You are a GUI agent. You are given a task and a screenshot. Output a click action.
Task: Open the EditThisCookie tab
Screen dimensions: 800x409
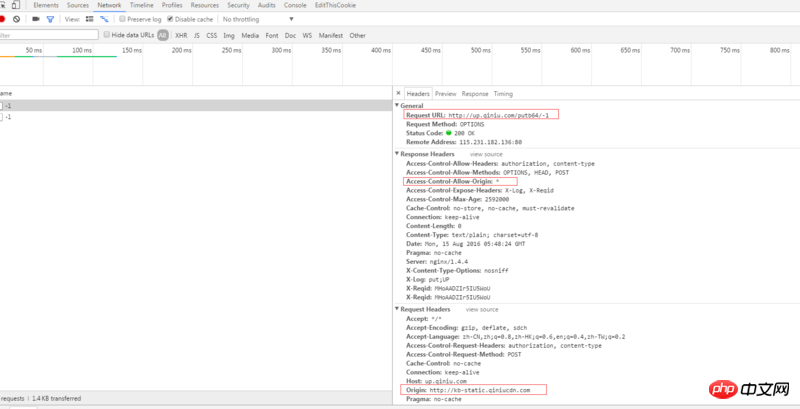[x=335, y=6]
